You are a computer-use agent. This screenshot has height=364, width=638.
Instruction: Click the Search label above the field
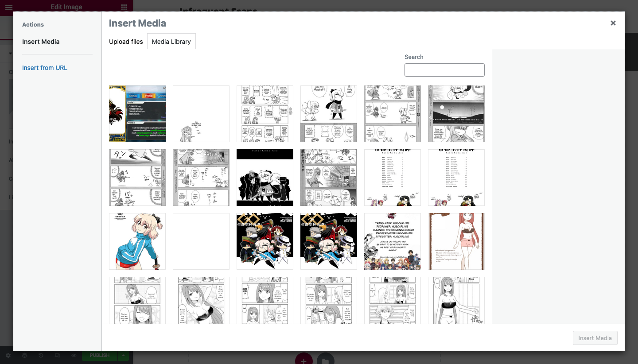point(414,57)
